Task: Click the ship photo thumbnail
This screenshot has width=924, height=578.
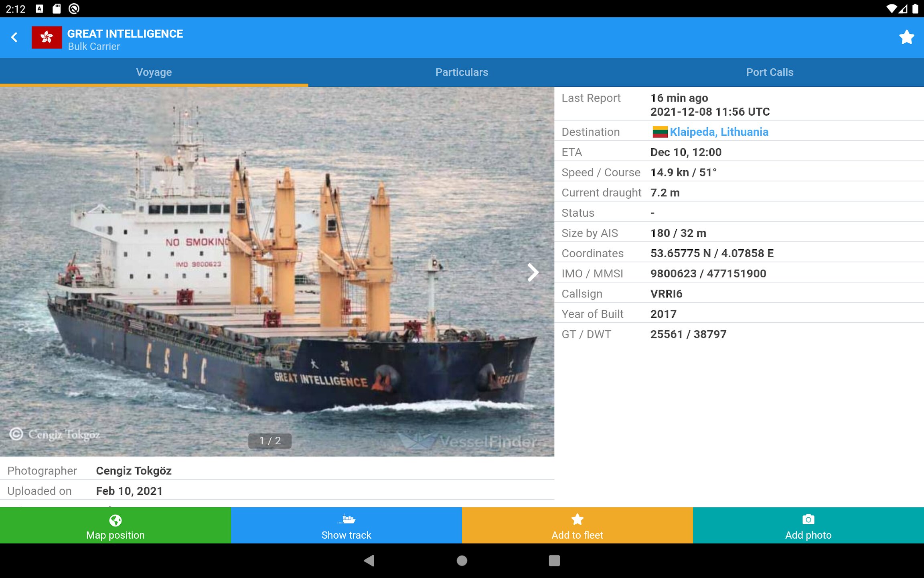Action: (277, 272)
